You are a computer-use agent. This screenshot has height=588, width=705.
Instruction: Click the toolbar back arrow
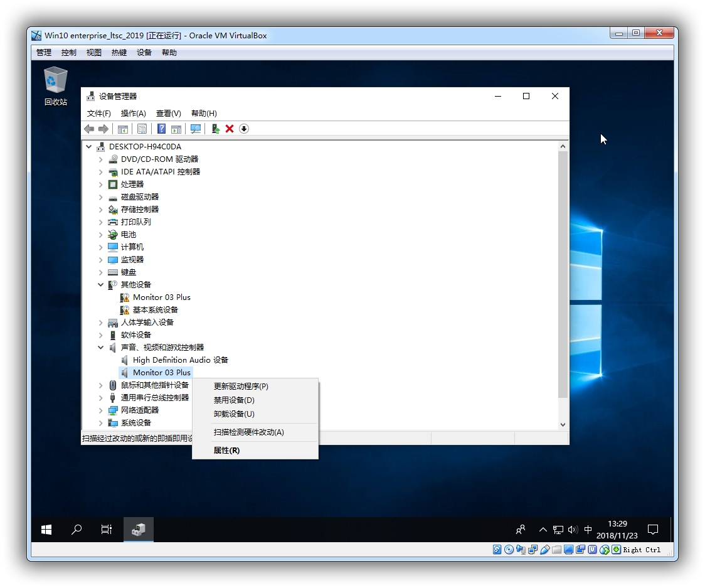[x=89, y=129]
